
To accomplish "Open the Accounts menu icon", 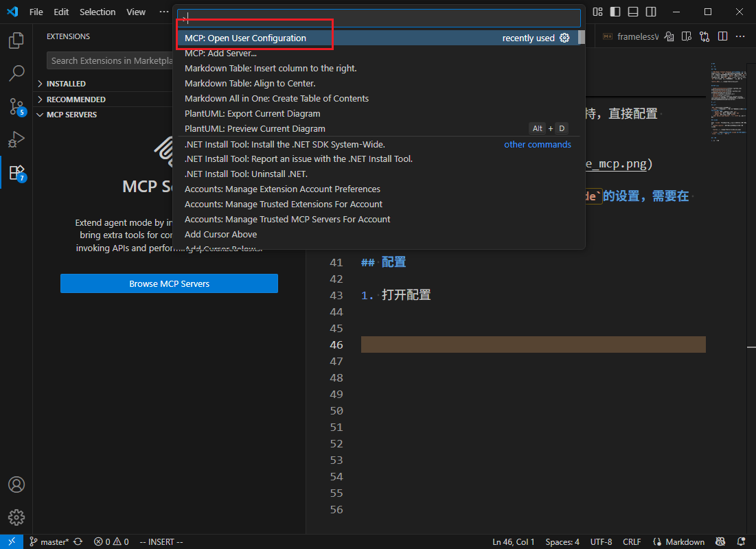I will 16,484.
